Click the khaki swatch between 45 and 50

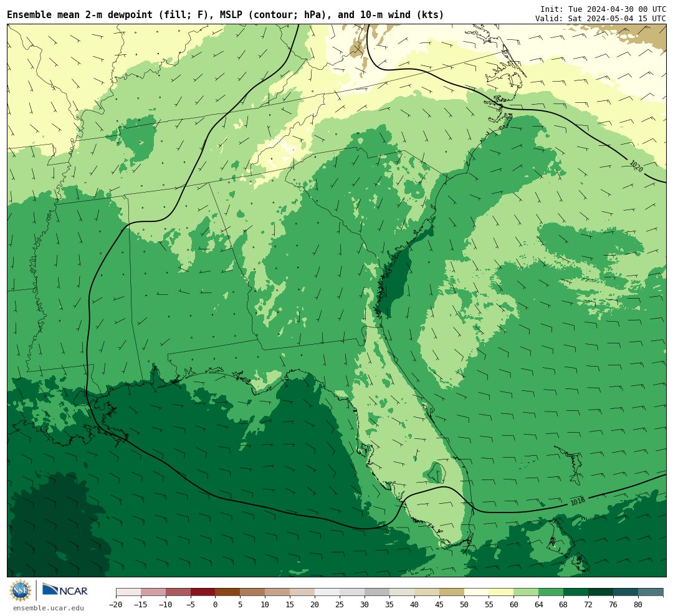[452, 592]
